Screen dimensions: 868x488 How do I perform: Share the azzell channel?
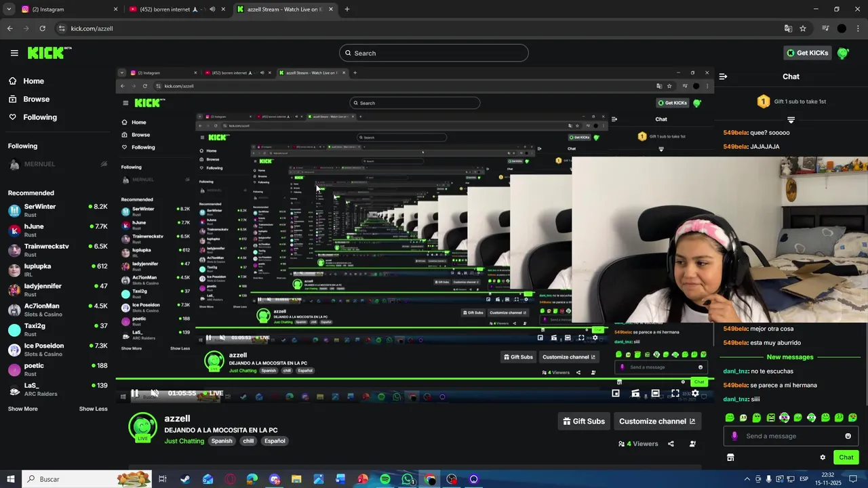coord(671,444)
